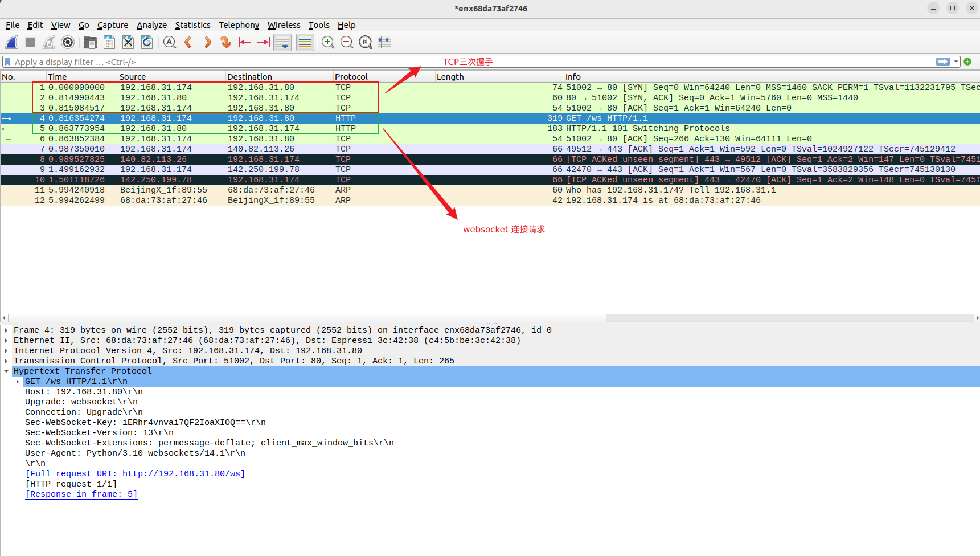
Task: Reset text to normal size
Action: point(366,42)
